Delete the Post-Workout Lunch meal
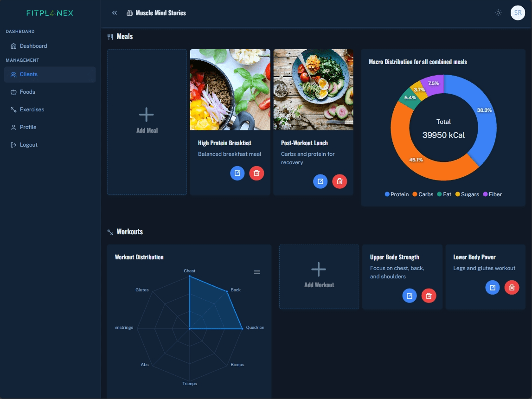532x399 pixels. (340, 181)
